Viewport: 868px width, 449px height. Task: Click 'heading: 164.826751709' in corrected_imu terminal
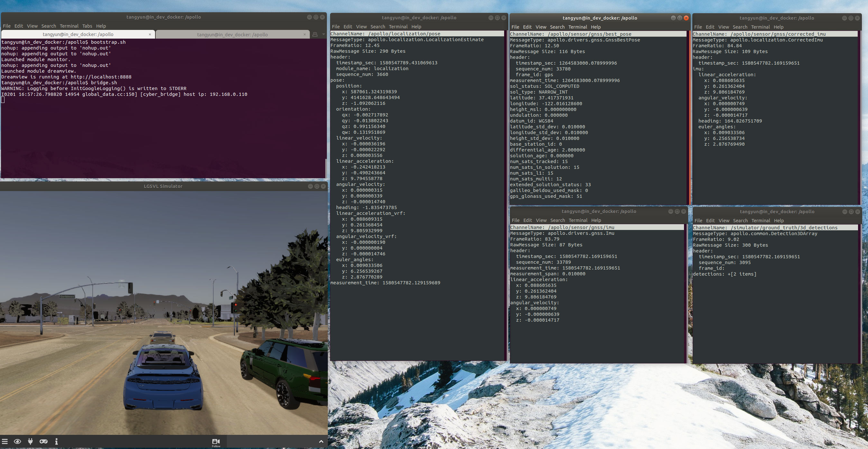tap(730, 121)
